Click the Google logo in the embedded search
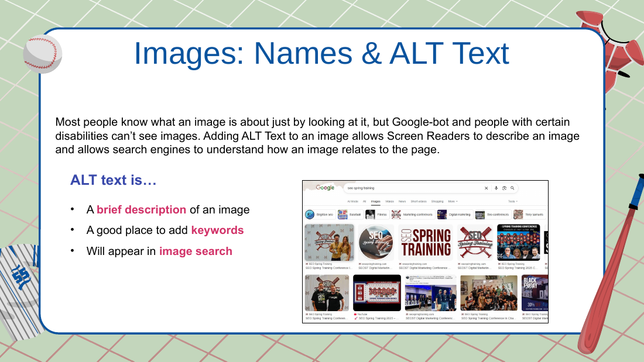 point(325,188)
